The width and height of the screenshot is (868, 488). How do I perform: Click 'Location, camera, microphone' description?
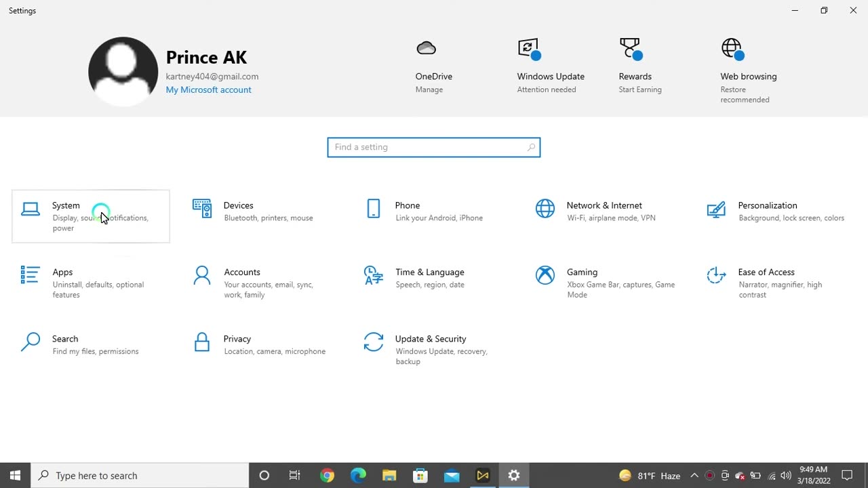tap(275, 351)
